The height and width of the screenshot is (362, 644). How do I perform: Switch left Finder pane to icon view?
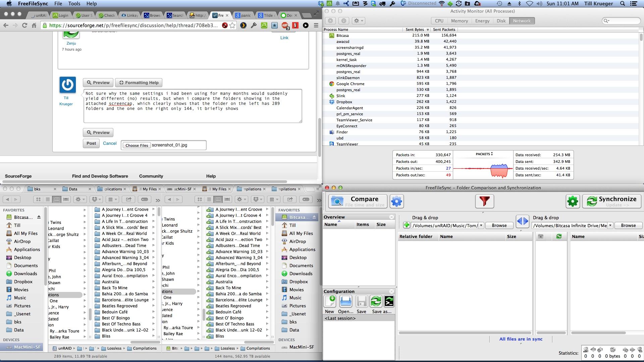pos(38,199)
